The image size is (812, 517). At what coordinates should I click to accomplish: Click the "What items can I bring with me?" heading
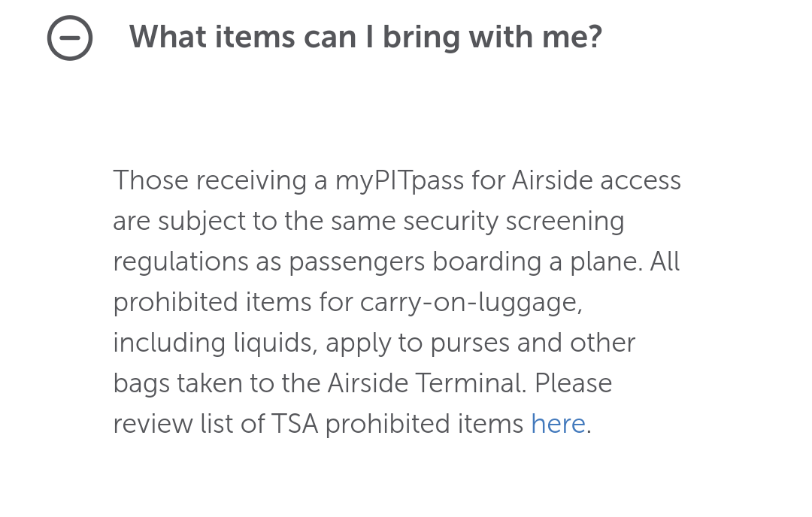click(365, 37)
